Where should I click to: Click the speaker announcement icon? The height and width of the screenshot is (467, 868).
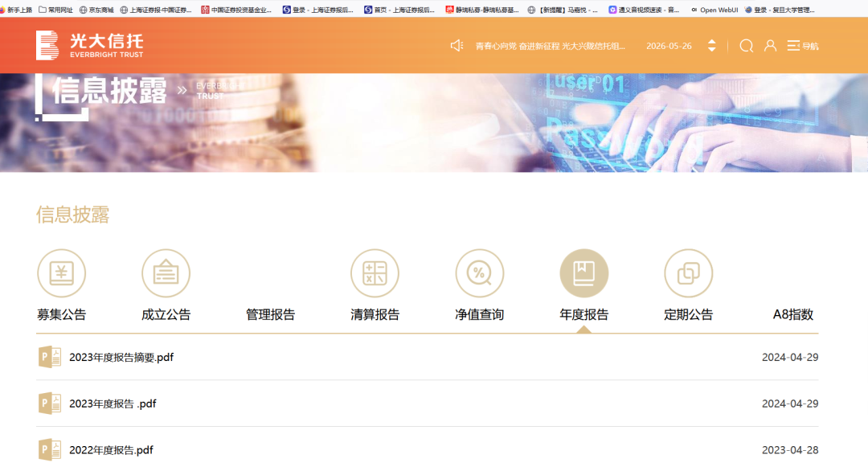click(x=457, y=45)
